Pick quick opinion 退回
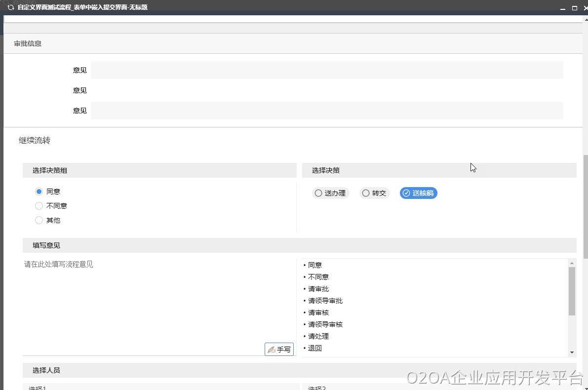588x390 pixels. (x=315, y=348)
